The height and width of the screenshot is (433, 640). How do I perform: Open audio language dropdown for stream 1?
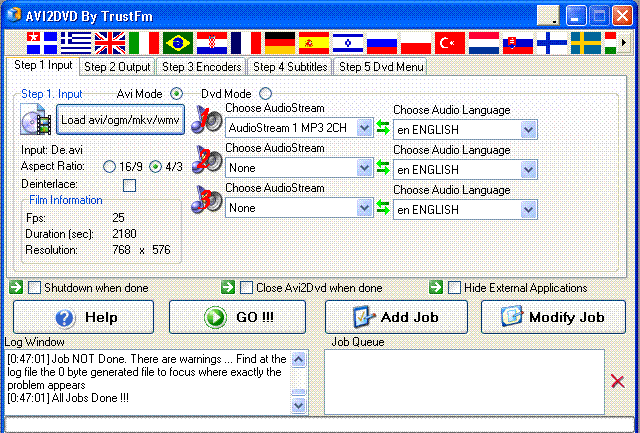point(465,129)
